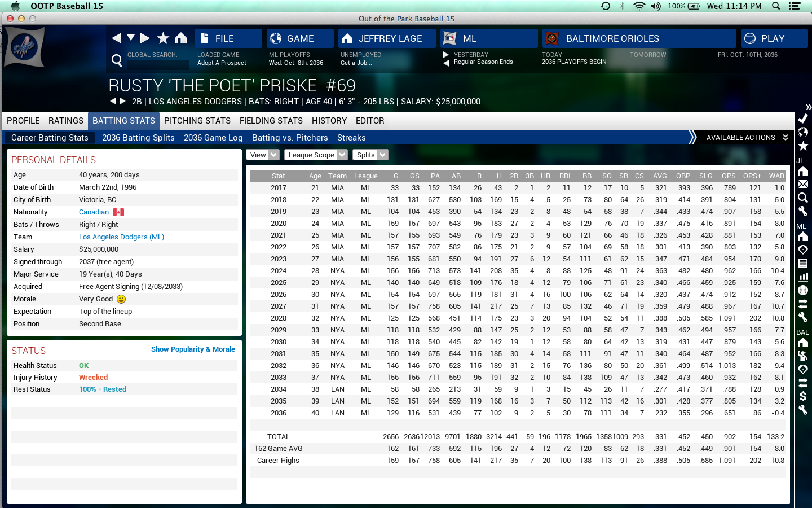Image resolution: width=812 pixels, height=508 pixels.
Task: Open the Splits dropdown
Action: pos(370,155)
